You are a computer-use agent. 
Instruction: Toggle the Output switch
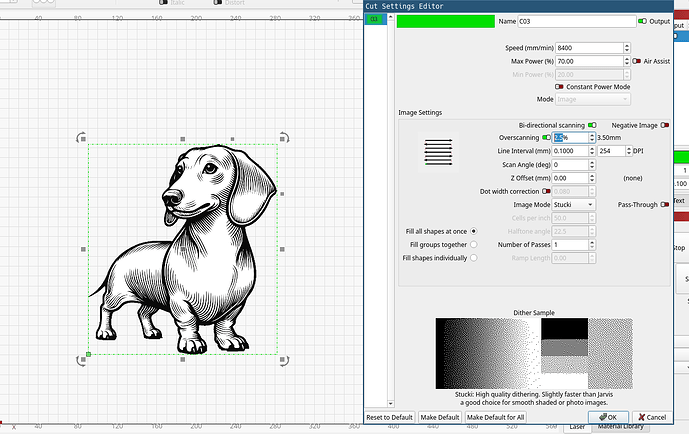642,21
